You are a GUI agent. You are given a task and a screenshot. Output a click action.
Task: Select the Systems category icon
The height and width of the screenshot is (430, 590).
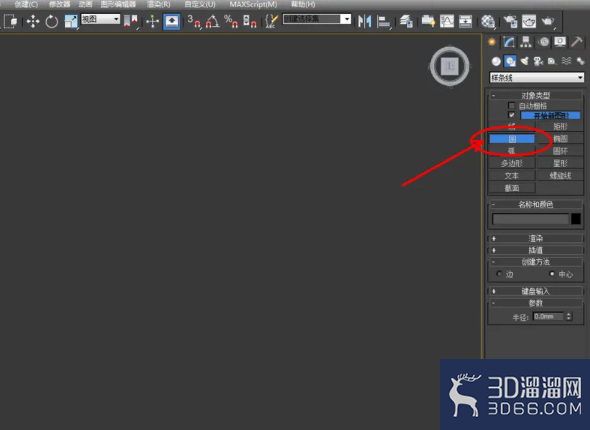click(581, 61)
